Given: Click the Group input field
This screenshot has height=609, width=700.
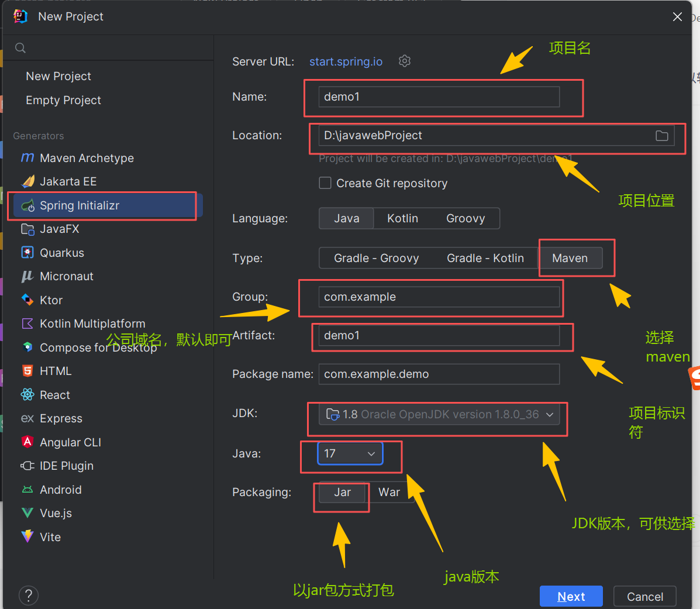Looking at the screenshot, I should (439, 297).
